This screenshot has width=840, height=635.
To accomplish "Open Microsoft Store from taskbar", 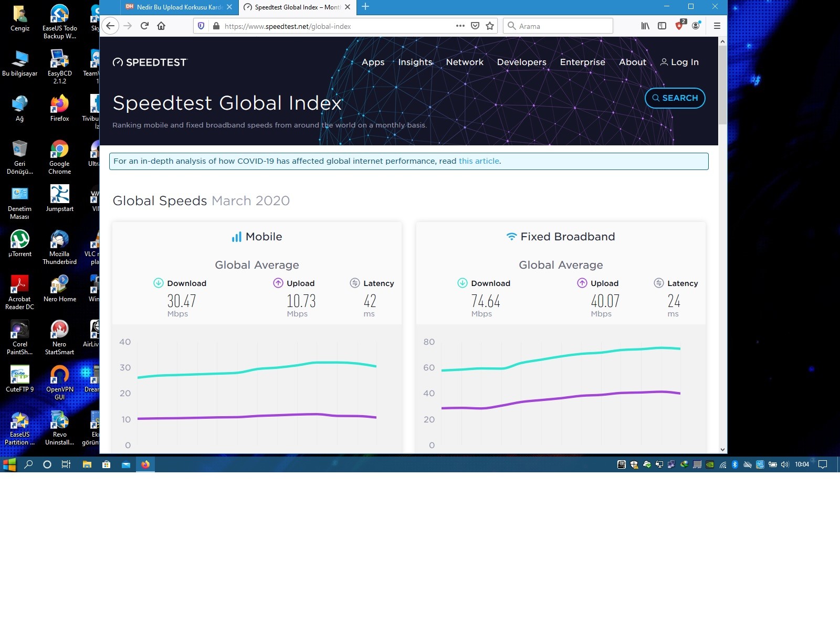I will [x=107, y=464].
